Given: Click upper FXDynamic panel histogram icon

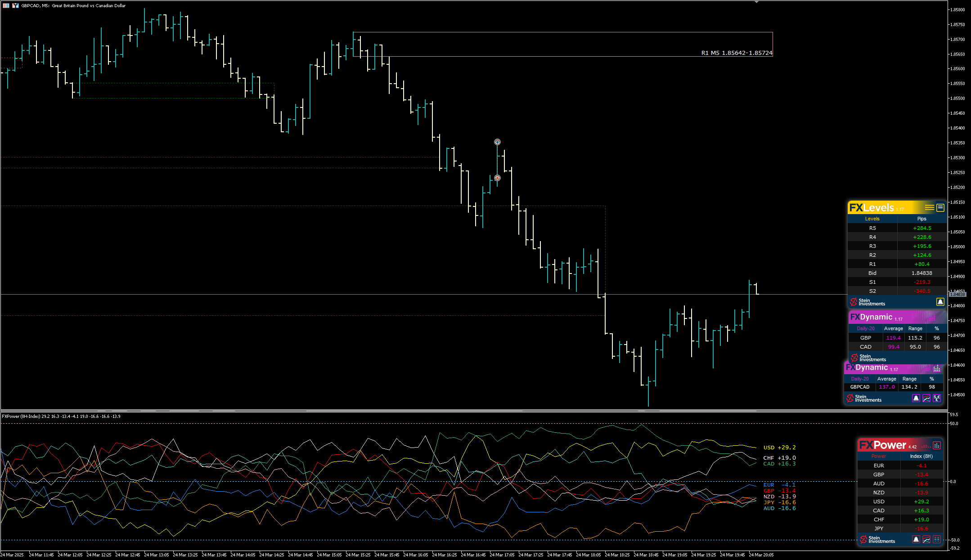Looking at the screenshot, I should 931,318.
